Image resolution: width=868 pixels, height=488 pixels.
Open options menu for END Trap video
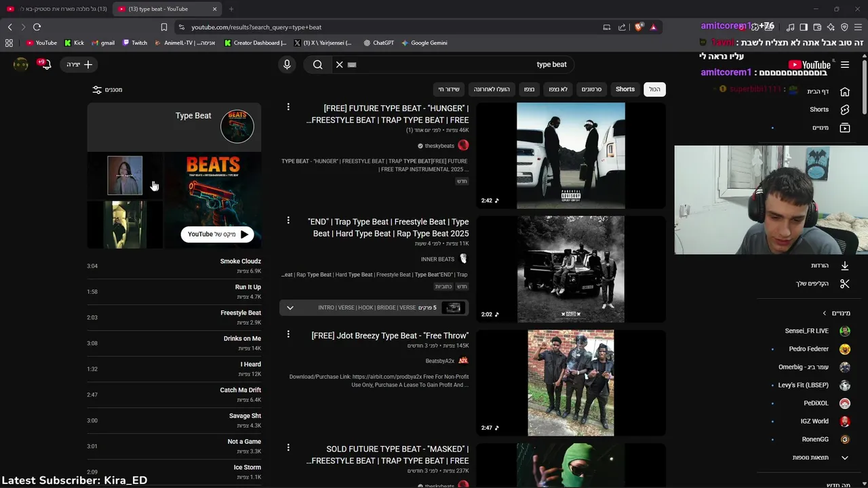(x=288, y=220)
